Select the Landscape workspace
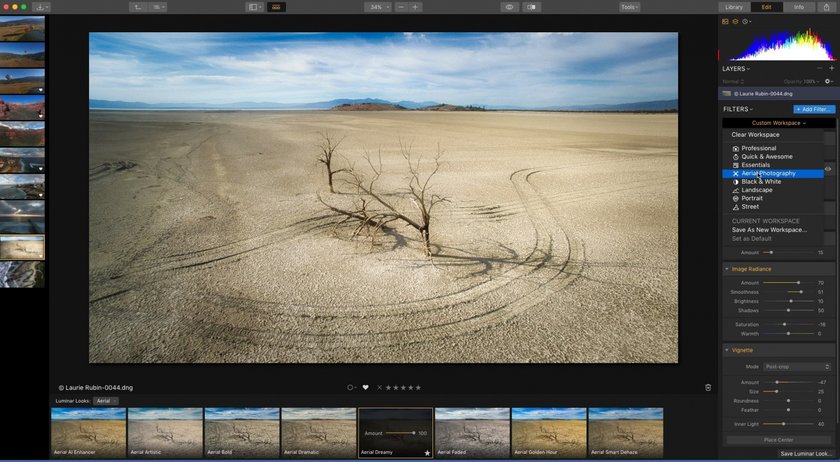Viewport: 840px width, 462px height. coord(773,190)
